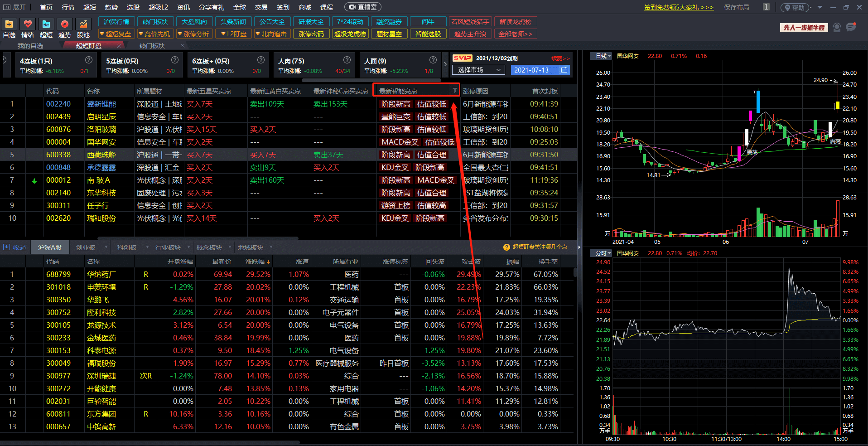This screenshot has height=446, width=868.
Task: Click help icon on 大肉 card
Action: coord(347,60)
